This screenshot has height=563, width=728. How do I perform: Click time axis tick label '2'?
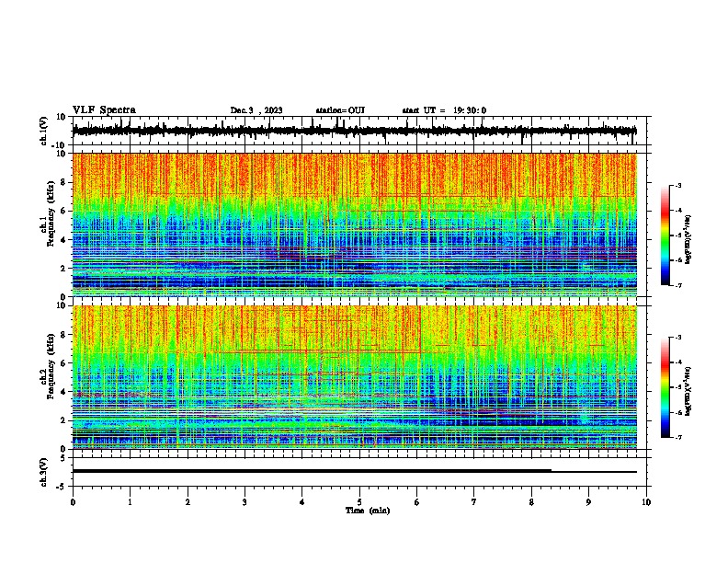click(x=188, y=502)
